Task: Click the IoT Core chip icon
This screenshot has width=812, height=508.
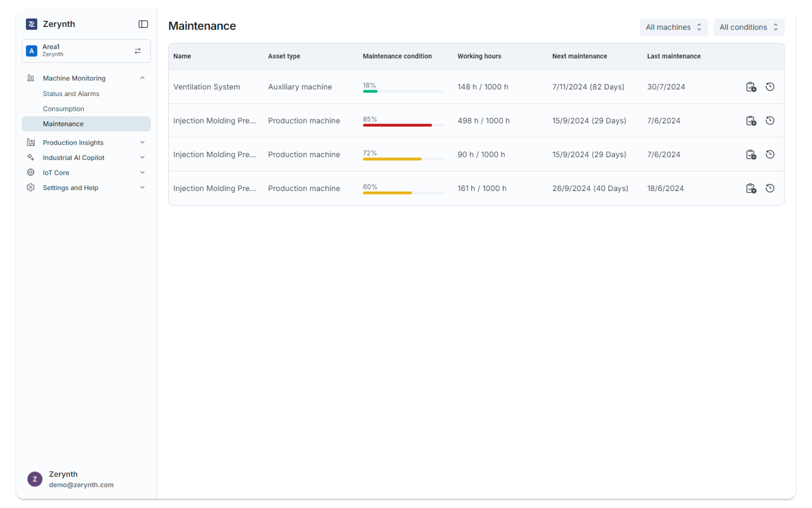Action: 30,173
